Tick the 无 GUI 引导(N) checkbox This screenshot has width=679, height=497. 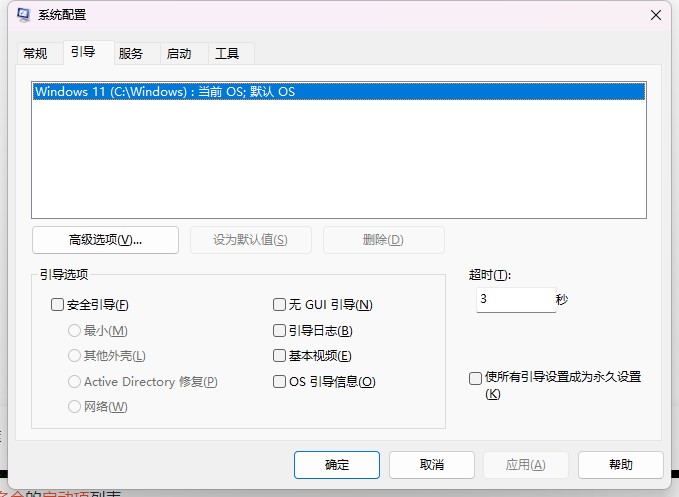(279, 304)
